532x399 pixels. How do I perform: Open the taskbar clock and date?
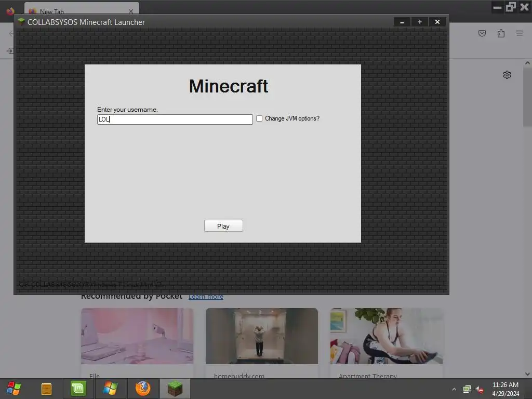point(506,389)
